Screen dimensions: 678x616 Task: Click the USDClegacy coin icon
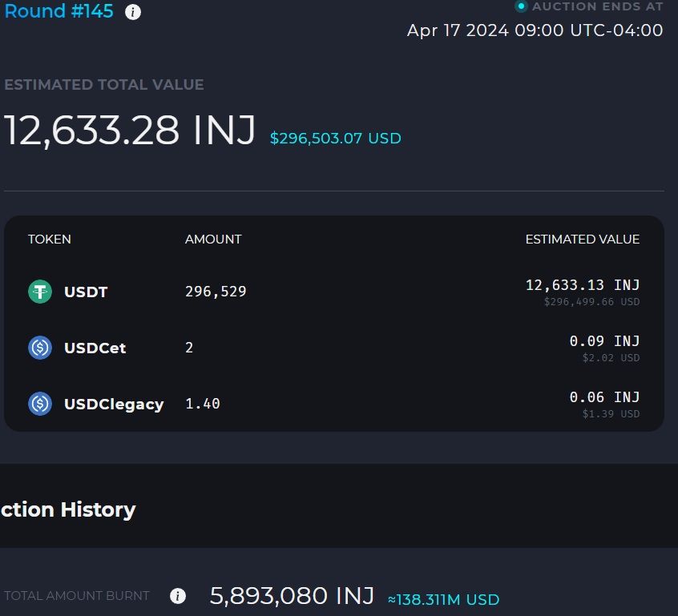(40, 403)
